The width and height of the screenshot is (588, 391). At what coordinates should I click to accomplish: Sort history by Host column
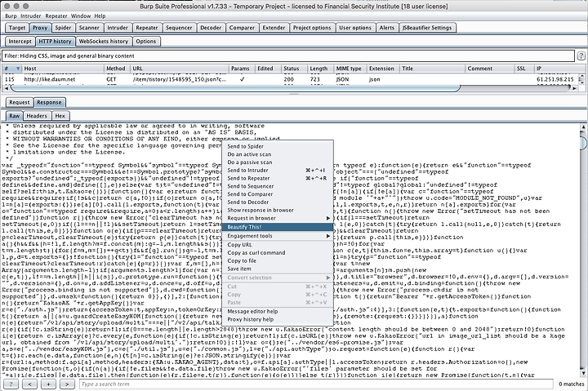tap(63, 69)
